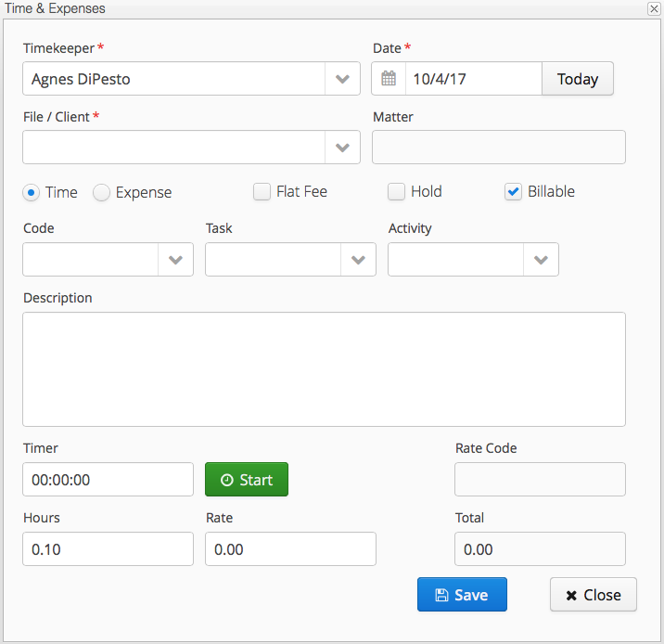
Task: Select the Time radio button
Action: (32, 192)
